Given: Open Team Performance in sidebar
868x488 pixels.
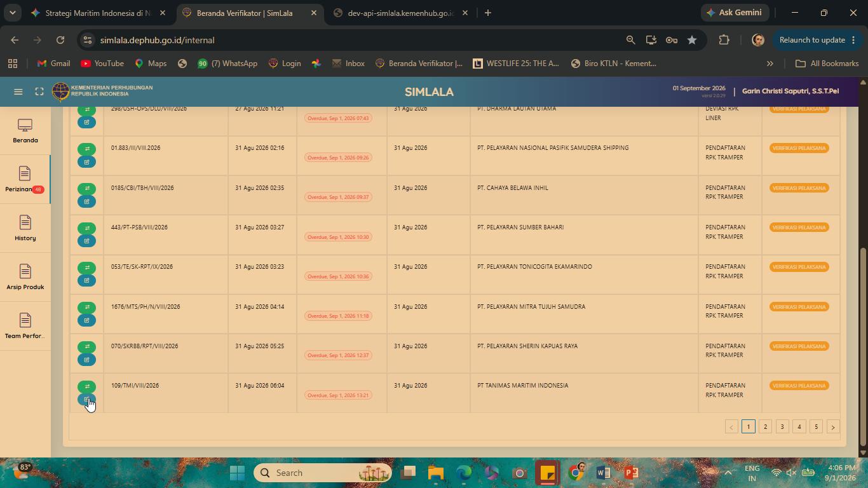Looking at the screenshot, I should (25, 327).
